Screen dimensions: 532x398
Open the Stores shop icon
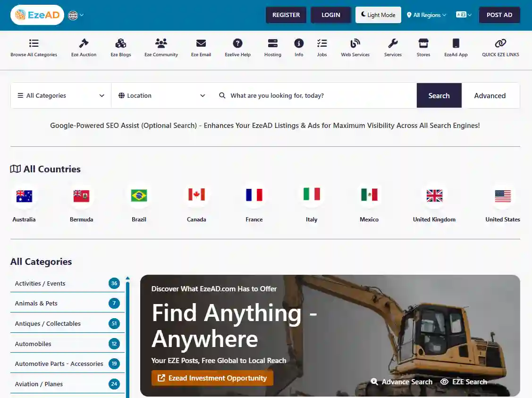(423, 43)
